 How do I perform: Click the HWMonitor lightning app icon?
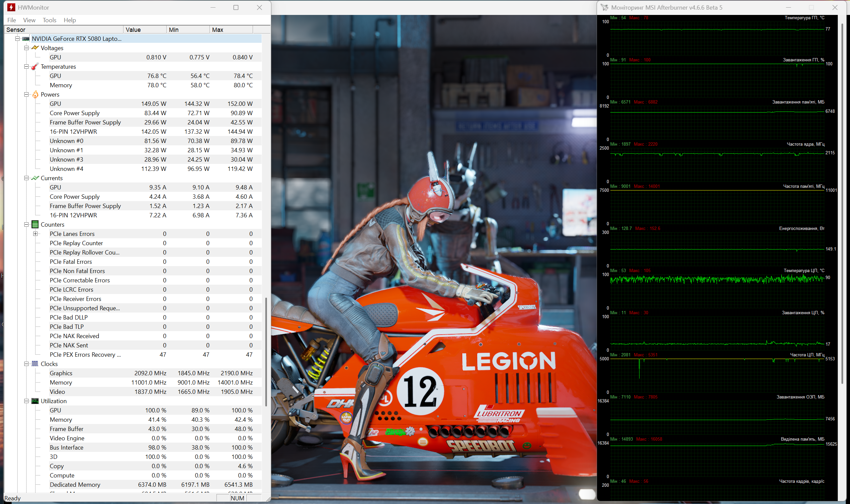[11, 7]
